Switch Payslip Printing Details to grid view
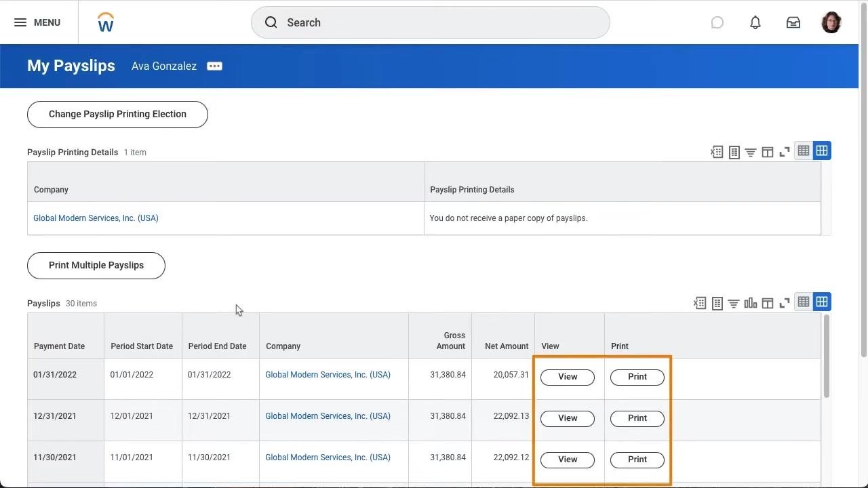Viewport: 868px width, 488px height. click(822, 150)
